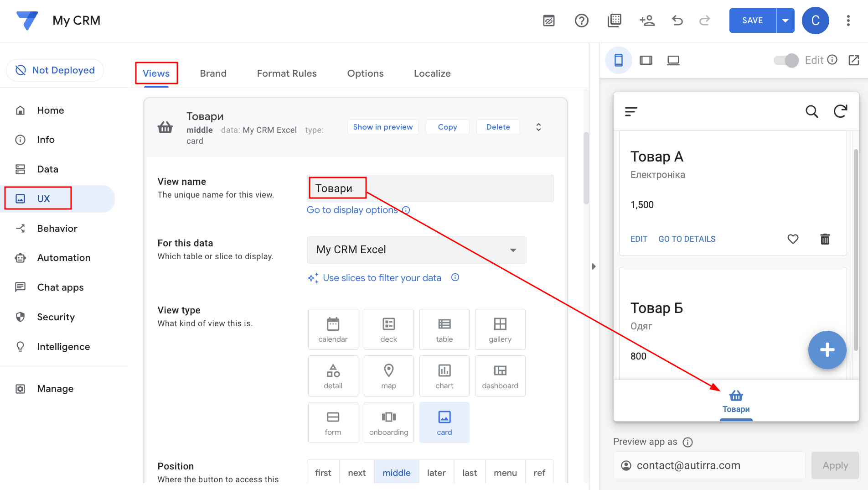Image resolution: width=868 pixels, height=490 pixels.
Task: Select the table view type
Action: pos(444,329)
